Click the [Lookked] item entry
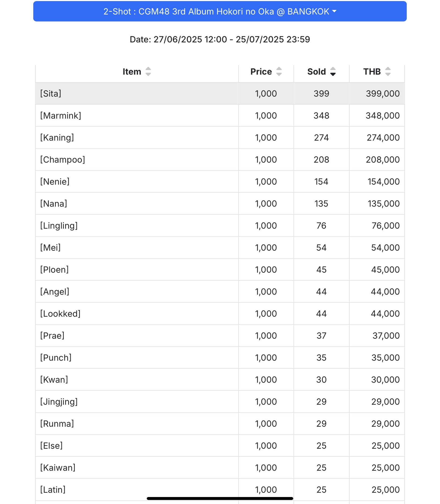Viewport: 440px width, 504px height. (x=60, y=313)
